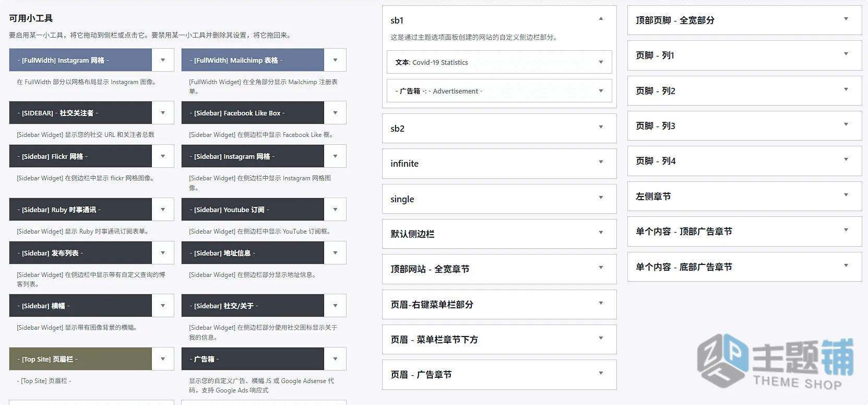Screen dimensions: 868x405
Task: Select the FullWidth Mailchimp 表格 widget title
Action: (x=253, y=60)
